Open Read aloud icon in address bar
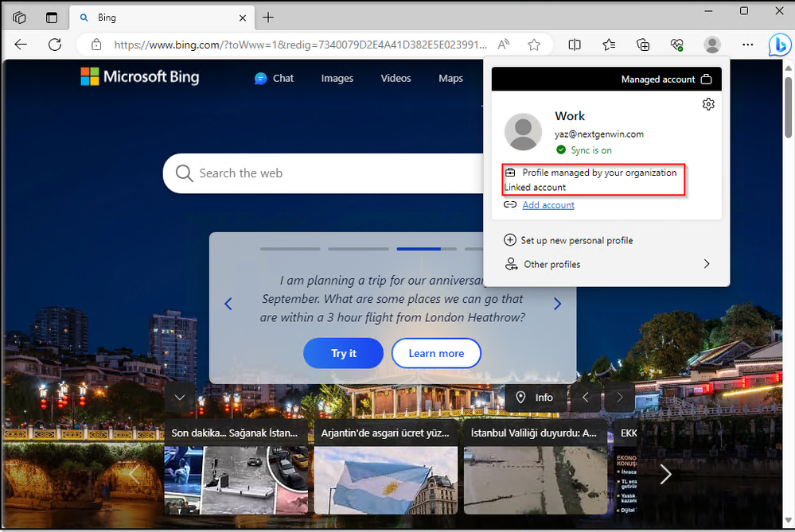 [x=504, y=45]
